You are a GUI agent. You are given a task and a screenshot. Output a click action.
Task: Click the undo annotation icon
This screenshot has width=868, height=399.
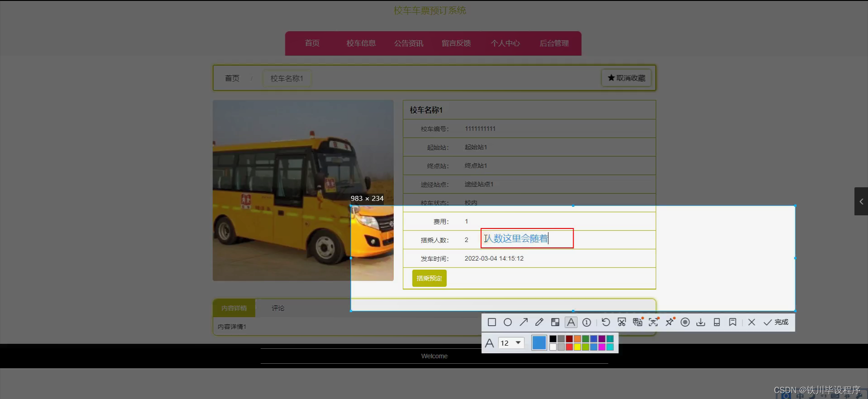(606, 322)
